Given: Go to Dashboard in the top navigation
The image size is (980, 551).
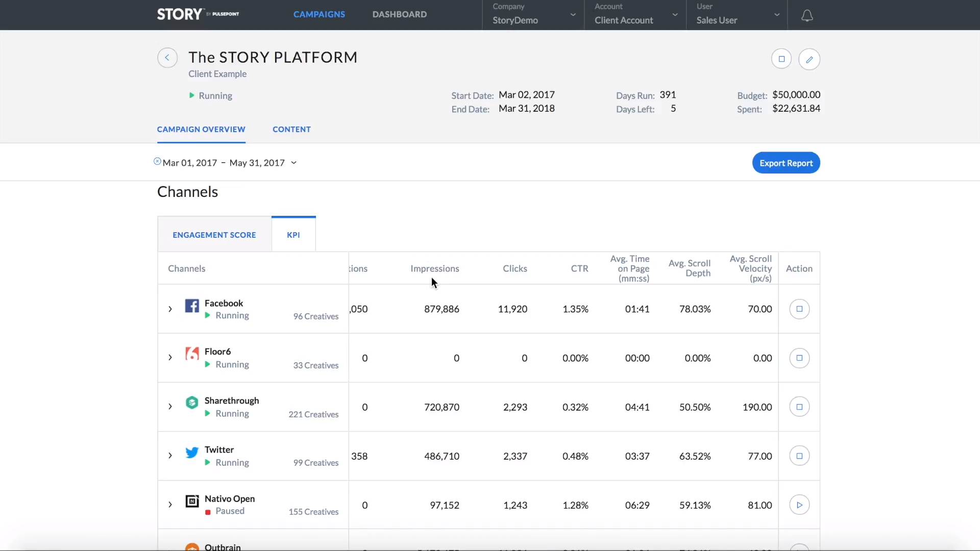Looking at the screenshot, I should point(400,14).
